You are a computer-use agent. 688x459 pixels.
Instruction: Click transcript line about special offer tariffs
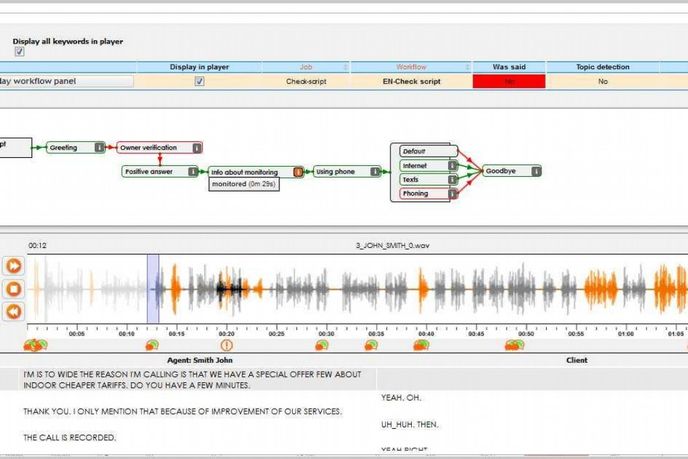tap(192, 380)
